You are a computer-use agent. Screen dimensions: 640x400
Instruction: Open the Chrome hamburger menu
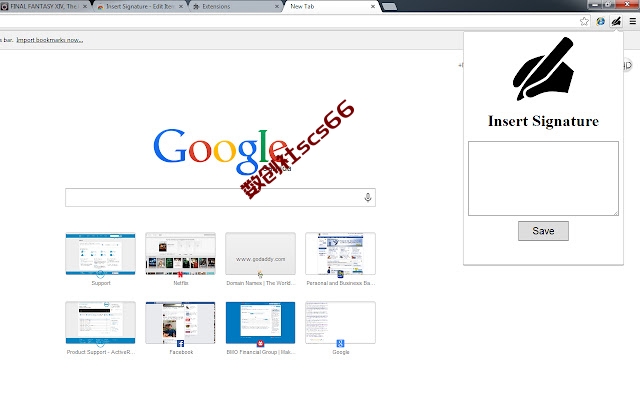point(633,21)
